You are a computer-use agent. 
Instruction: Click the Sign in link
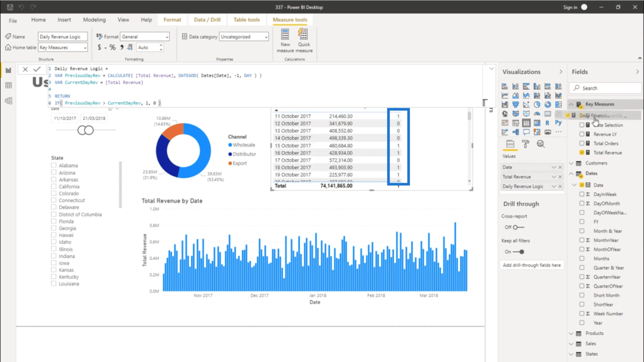tap(570, 7)
